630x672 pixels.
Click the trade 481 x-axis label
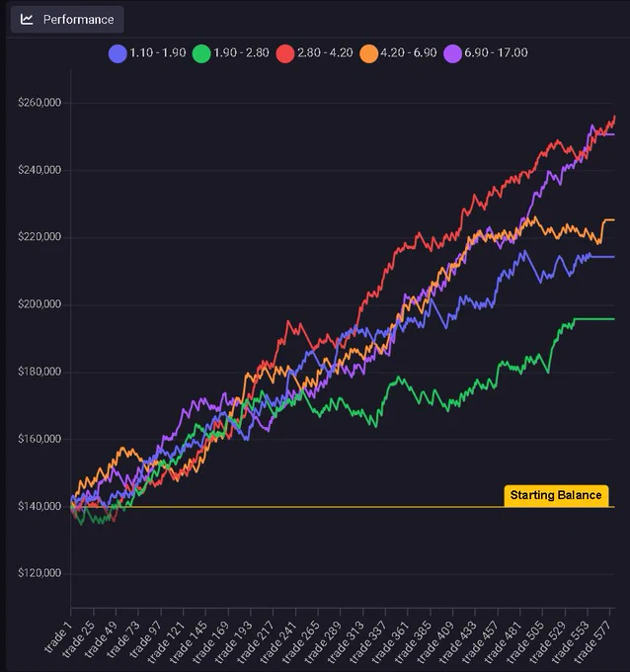click(503, 641)
